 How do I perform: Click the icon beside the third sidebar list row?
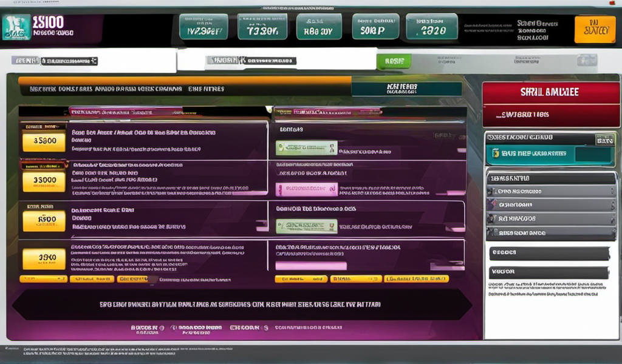pos(492,219)
